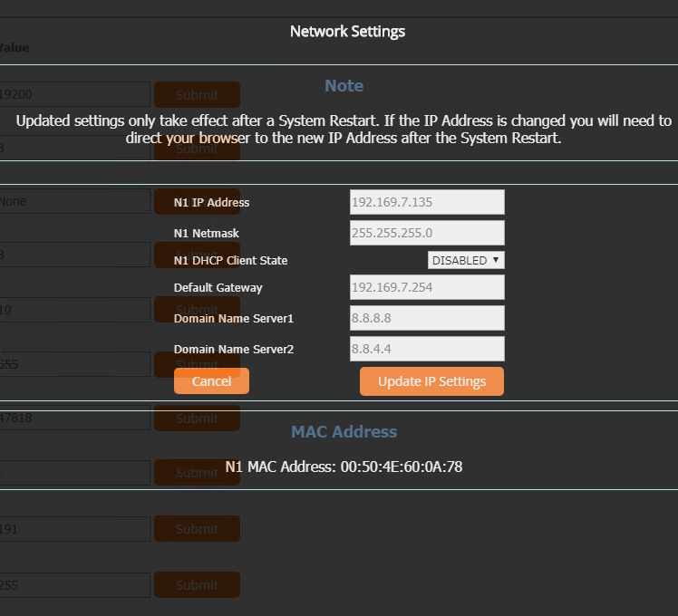Click the Cancel button

click(211, 381)
